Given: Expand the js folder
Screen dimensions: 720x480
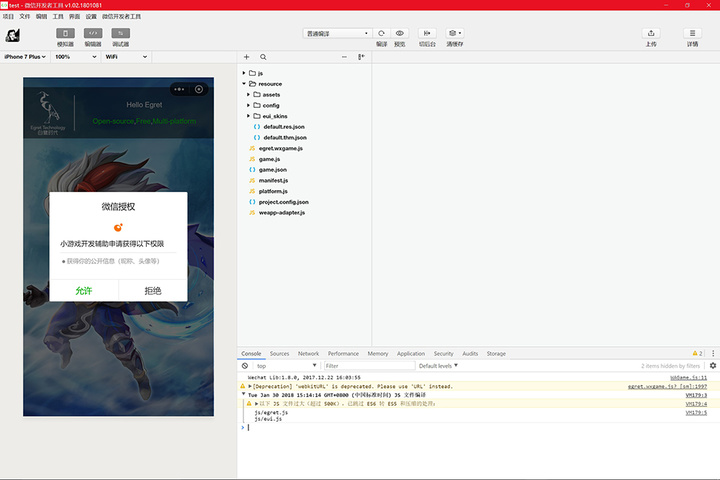Looking at the screenshot, I should (x=244, y=73).
